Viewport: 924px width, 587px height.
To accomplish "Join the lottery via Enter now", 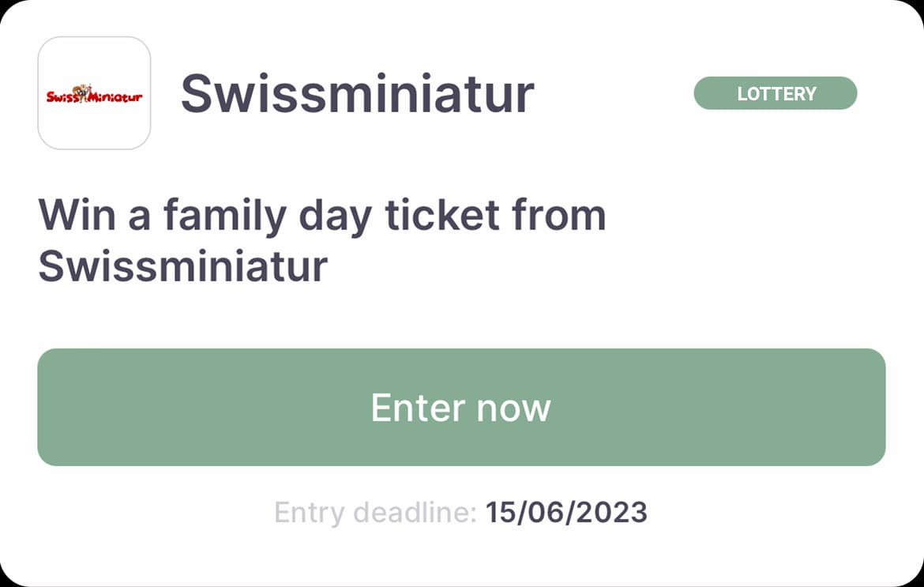I will [461, 407].
